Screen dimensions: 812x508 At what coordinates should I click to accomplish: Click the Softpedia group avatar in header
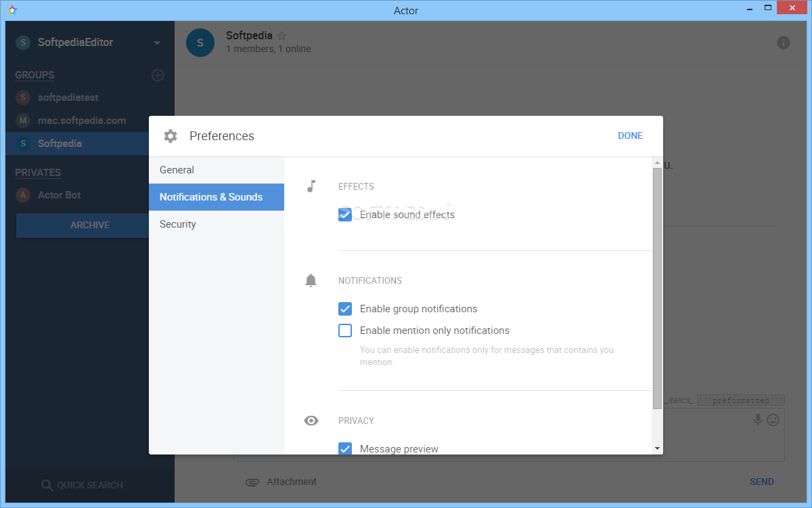click(x=200, y=43)
